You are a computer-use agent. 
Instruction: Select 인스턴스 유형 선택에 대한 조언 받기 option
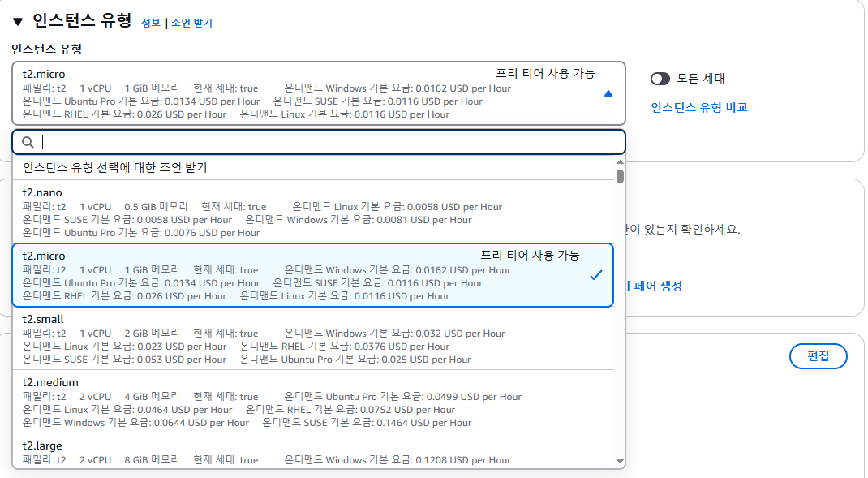[x=313, y=167]
